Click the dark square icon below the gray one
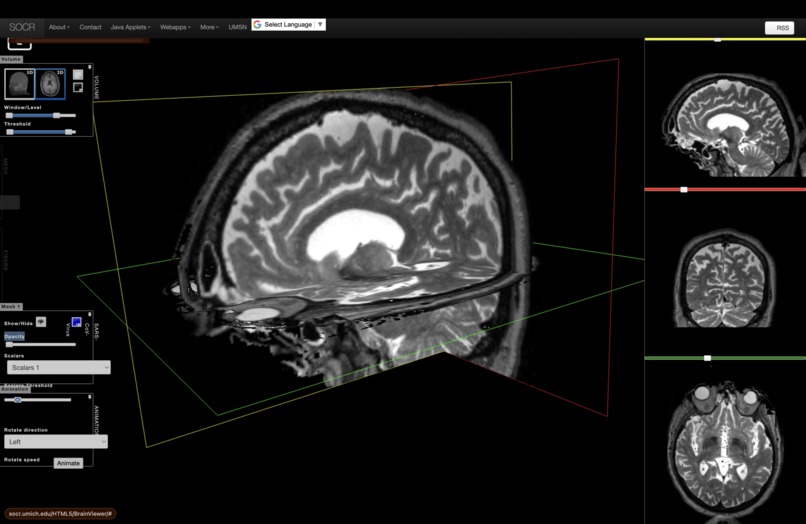 click(78, 87)
